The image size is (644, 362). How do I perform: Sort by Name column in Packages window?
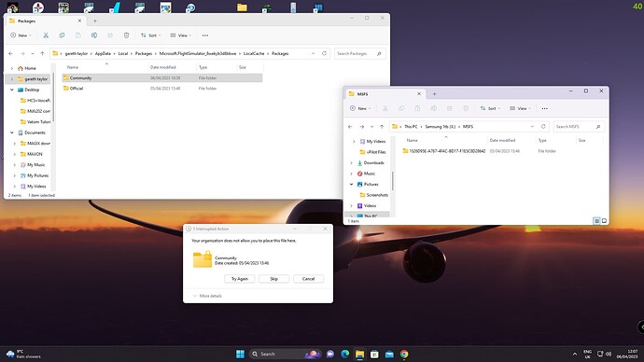click(x=73, y=67)
